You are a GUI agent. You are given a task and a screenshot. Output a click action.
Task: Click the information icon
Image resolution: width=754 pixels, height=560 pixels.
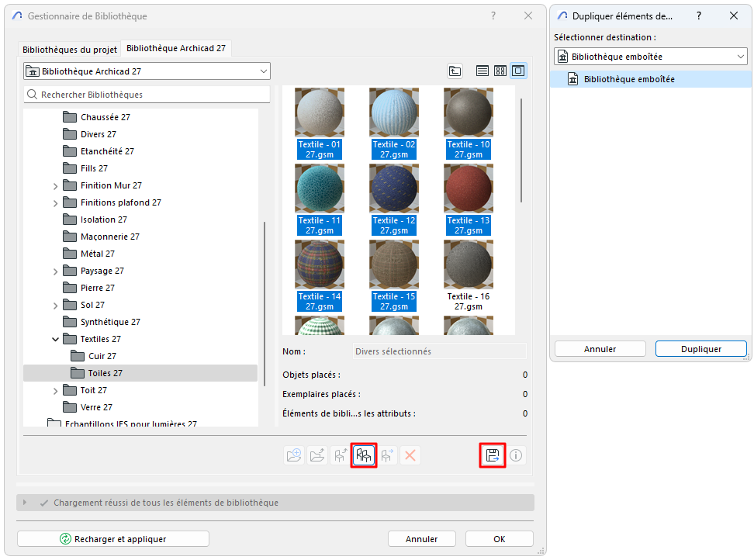coord(516,455)
